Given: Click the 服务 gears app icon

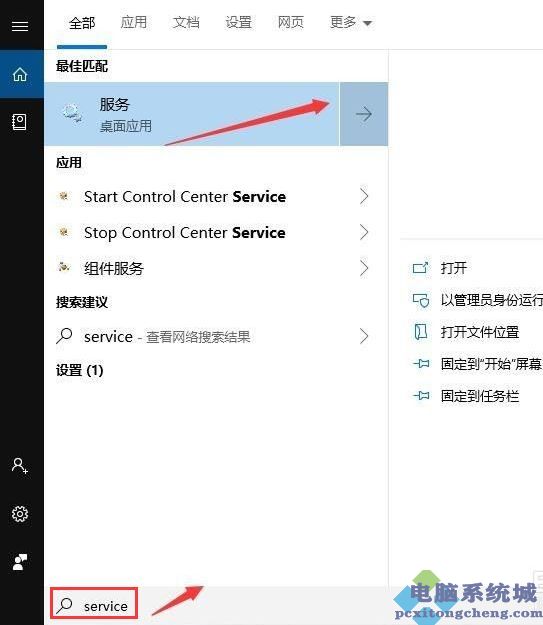Looking at the screenshot, I should [x=72, y=113].
